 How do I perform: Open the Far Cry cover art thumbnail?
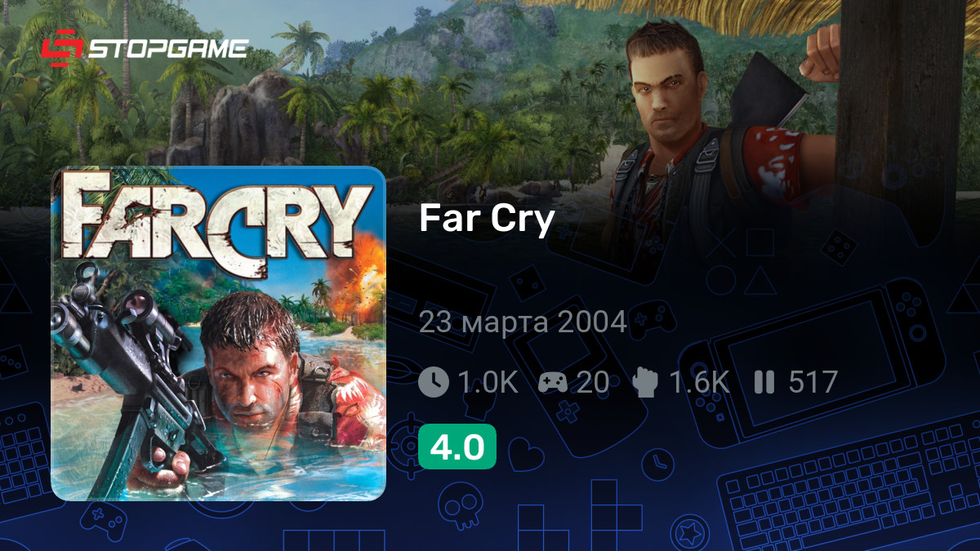tap(218, 333)
